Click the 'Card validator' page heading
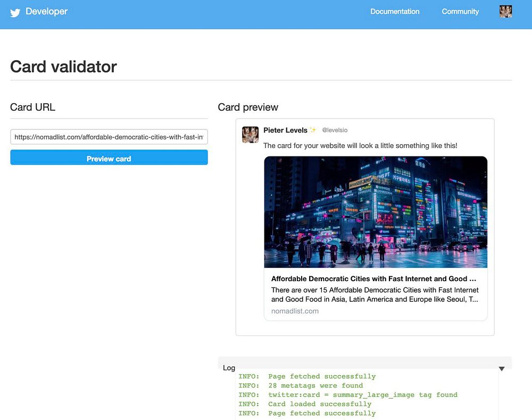 pyautogui.click(x=63, y=67)
